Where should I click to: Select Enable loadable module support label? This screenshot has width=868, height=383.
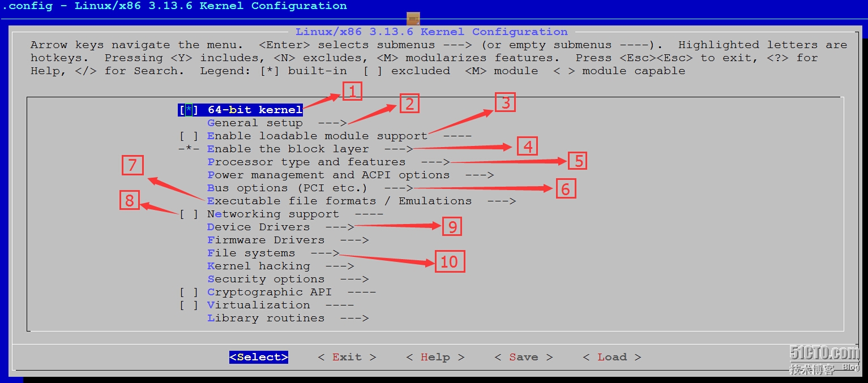click(317, 136)
